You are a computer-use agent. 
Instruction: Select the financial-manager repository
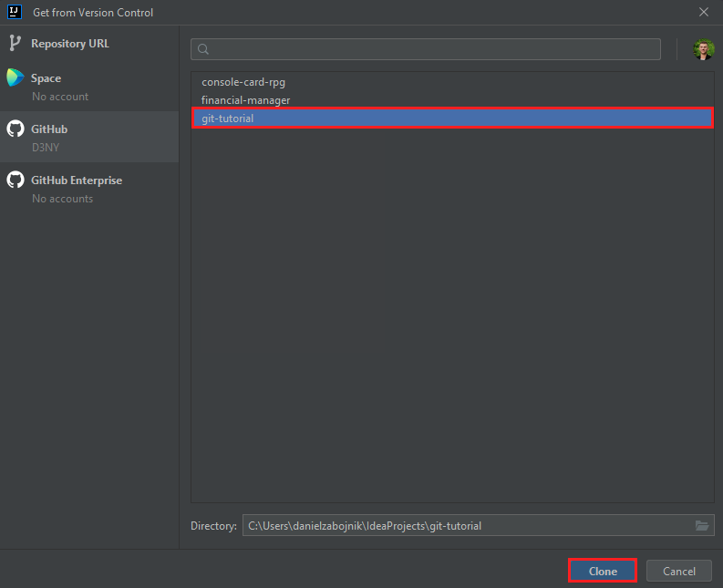click(x=452, y=100)
